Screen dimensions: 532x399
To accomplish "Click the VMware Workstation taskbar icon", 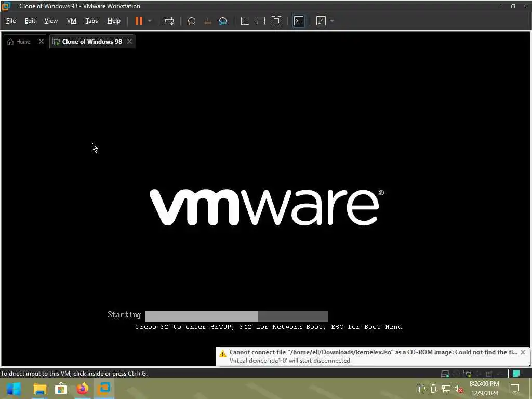I will point(104,389).
